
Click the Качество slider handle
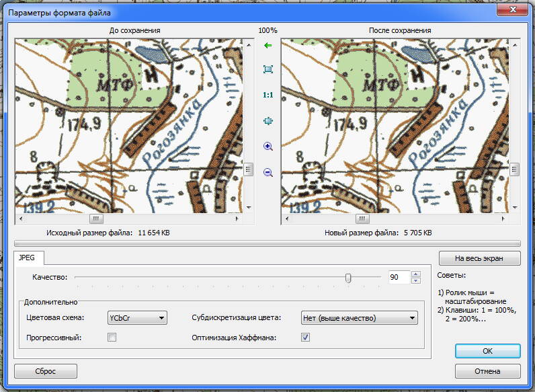347,278
